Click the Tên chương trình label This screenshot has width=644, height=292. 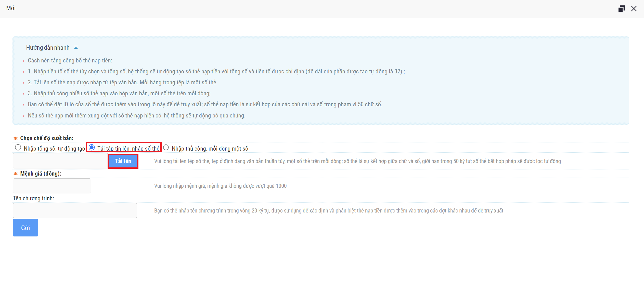coord(33,198)
